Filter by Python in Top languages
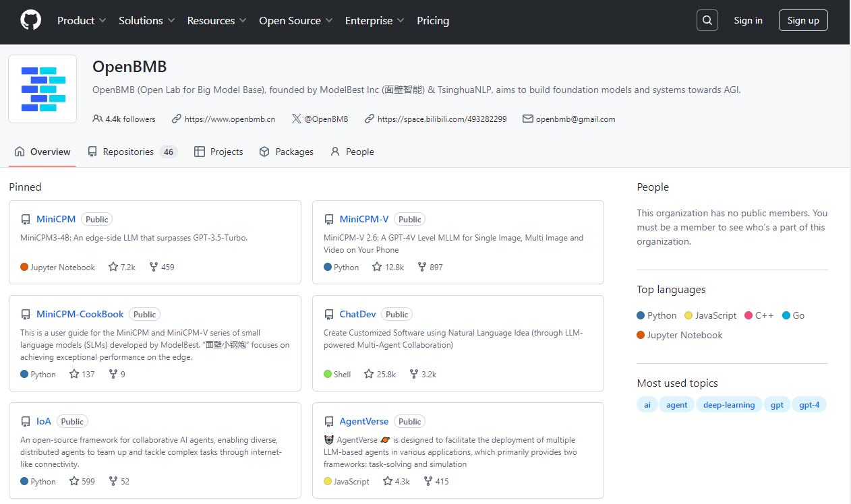 click(x=657, y=315)
